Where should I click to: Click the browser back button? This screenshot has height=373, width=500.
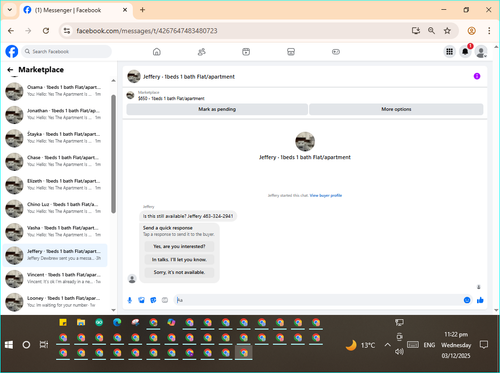(x=11, y=31)
